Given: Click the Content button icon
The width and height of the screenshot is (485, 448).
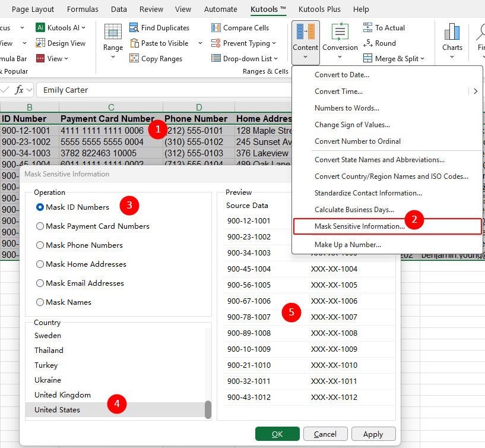Looking at the screenshot, I should pyautogui.click(x=305, y=32).
